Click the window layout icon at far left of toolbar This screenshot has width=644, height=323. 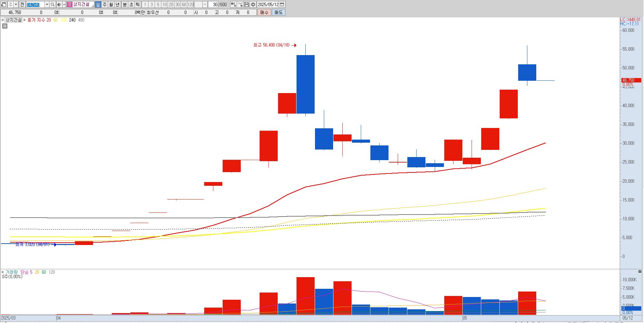point(4,4)
